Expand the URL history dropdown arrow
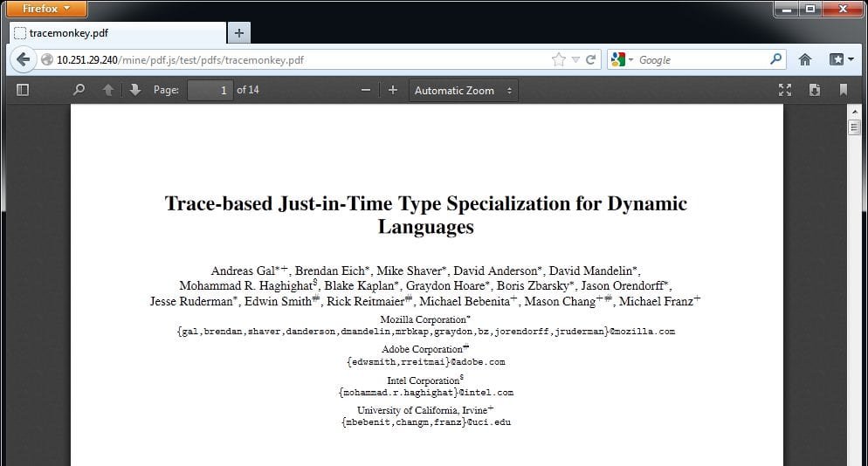Viewport: 868px width, 466px height. coord(575,59)
